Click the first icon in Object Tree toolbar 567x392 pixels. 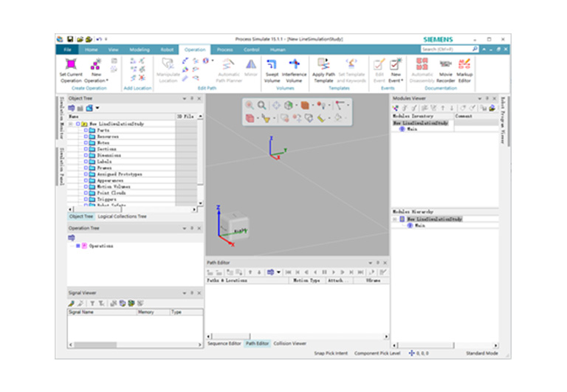click(x=72, y=108)
